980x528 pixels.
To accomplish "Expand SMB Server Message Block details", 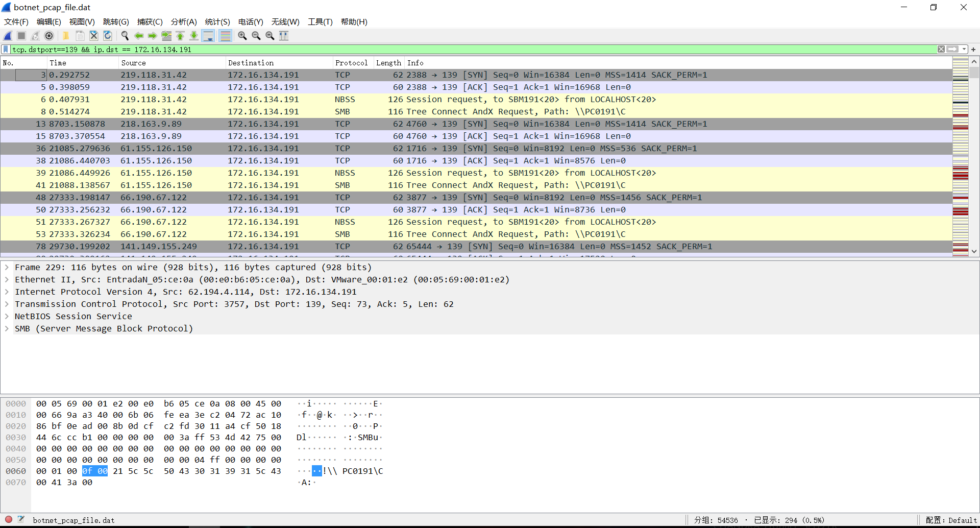I will pyautogui.click(x=7, y=328).
